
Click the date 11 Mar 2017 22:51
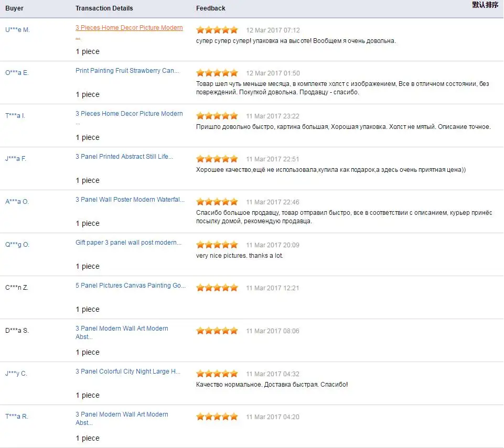coord(273,159)
